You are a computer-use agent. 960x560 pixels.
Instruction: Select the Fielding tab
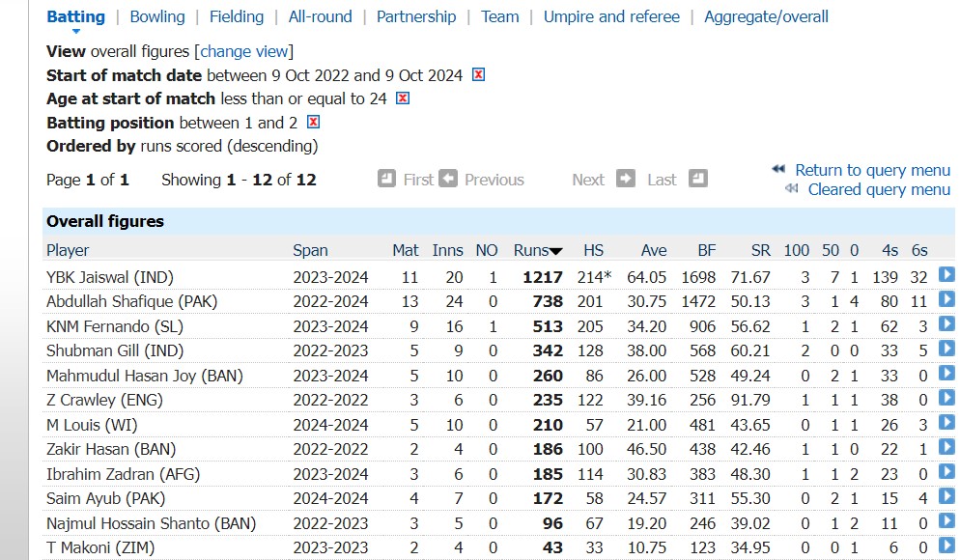tap(237, 16)
